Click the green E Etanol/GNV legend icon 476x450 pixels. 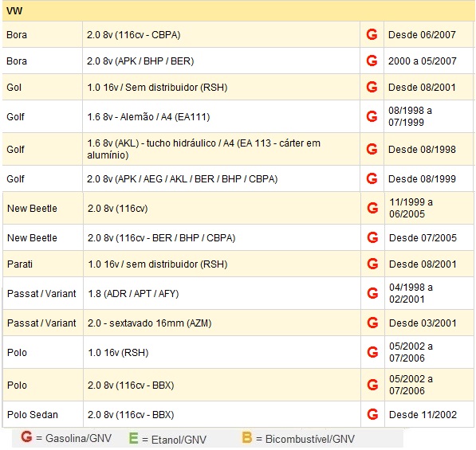point(134,438)
